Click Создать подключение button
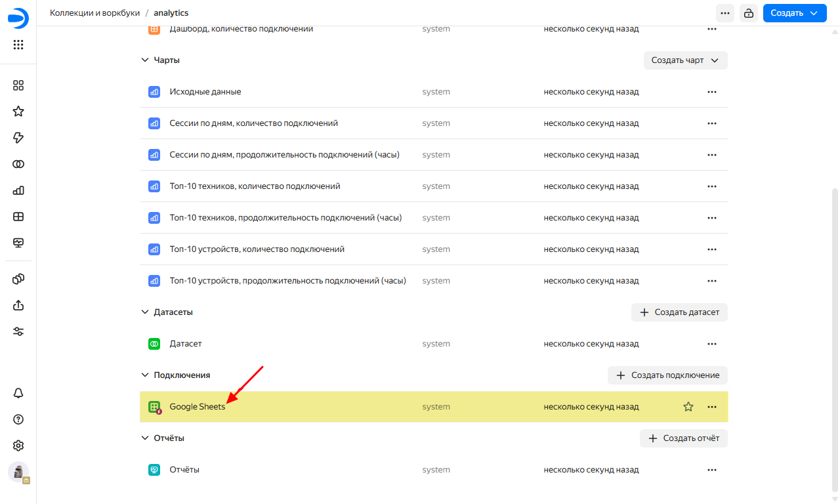This screenshot has height=504, width=840. (x=667, y=375)
